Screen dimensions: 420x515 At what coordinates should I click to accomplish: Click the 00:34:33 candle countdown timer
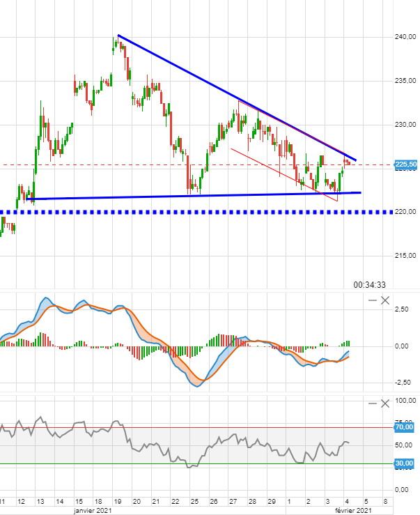point(369,284)
